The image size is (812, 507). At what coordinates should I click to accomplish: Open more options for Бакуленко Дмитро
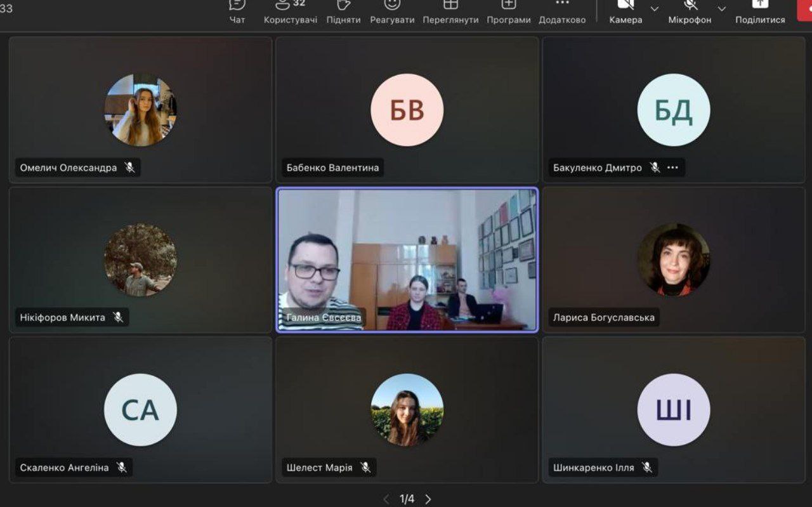coord(673,168)
